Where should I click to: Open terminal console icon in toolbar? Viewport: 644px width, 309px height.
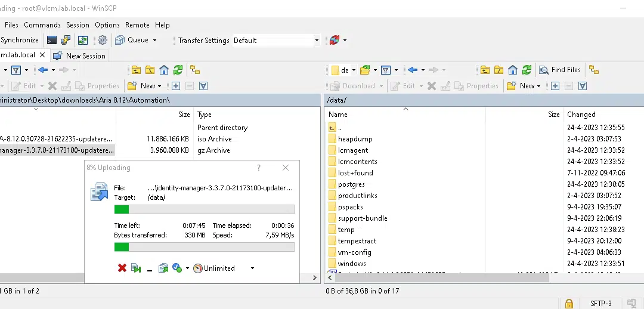52,40
